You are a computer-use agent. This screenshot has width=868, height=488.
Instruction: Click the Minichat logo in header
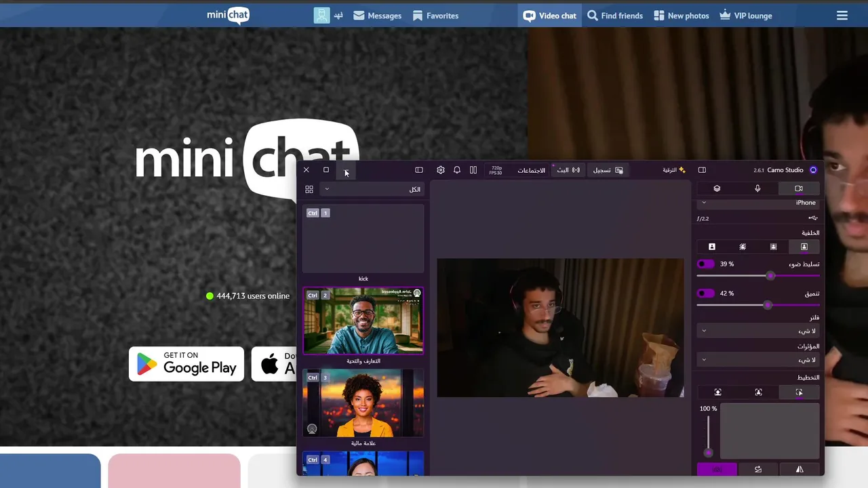(229, 15)
